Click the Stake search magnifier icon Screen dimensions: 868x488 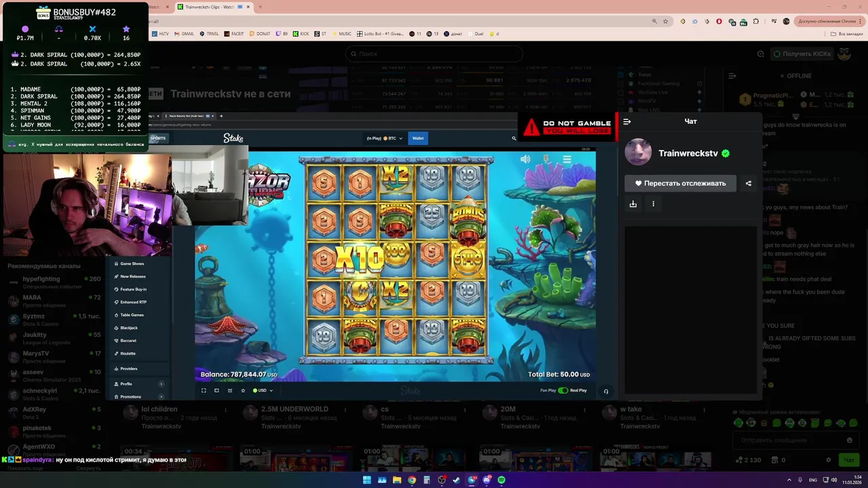(x=514, y=138)
